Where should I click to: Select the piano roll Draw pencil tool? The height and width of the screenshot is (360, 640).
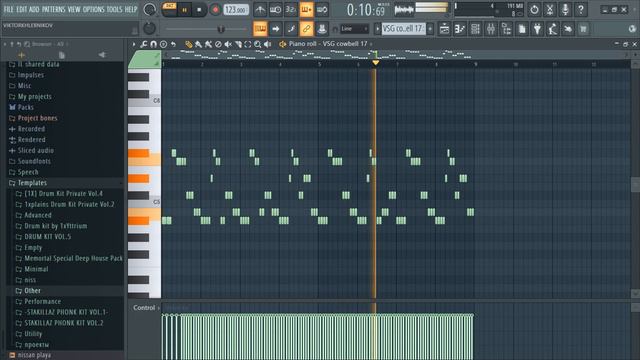tap(188, 44)
